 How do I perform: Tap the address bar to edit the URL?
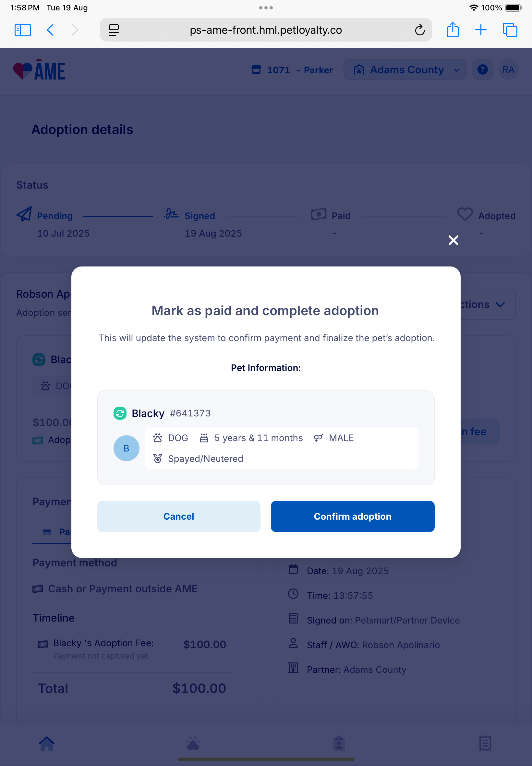265,30
